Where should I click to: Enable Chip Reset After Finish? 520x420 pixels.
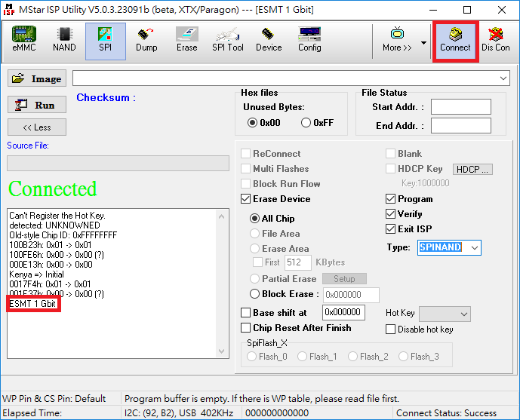(246, 327)
